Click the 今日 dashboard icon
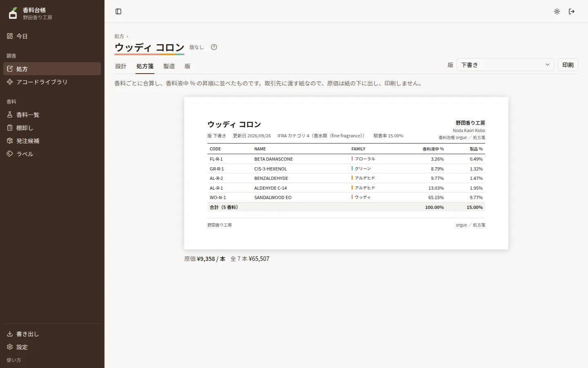This screenshot has width=588, height=368. pos(10,36)
